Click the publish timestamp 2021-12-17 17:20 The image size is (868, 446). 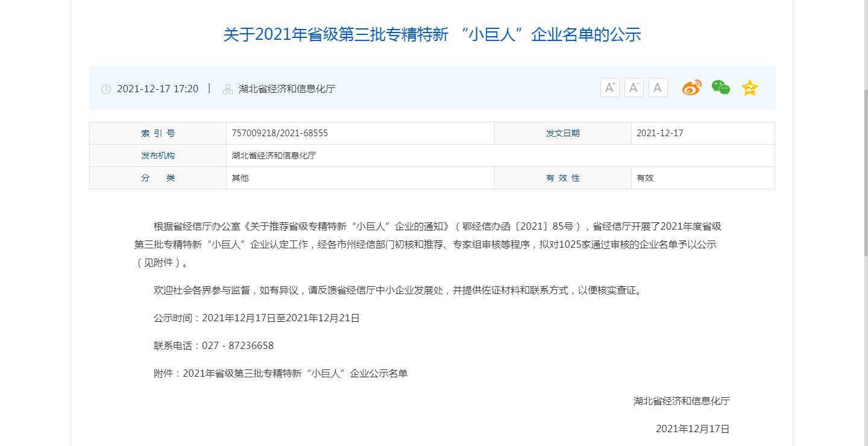[158, 89]
